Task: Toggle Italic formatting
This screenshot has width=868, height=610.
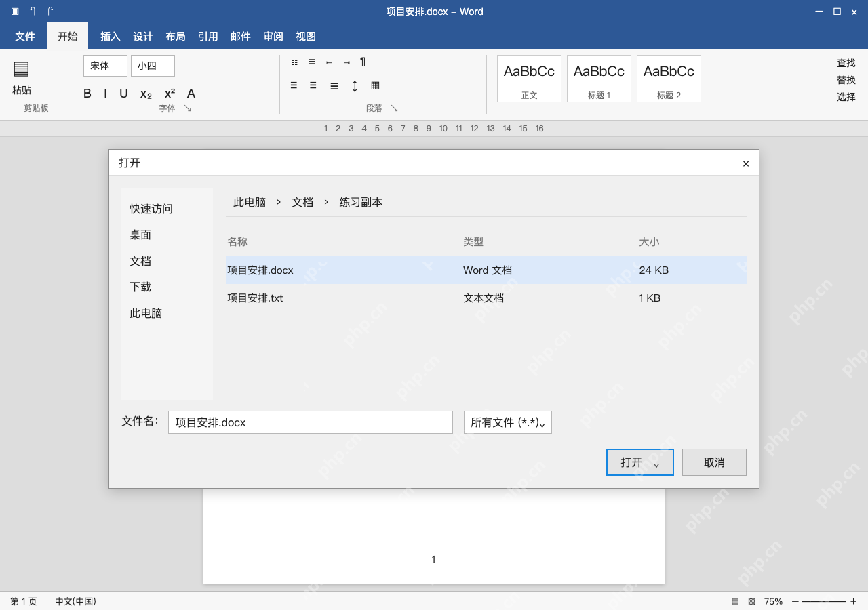Action: click(105, 94)
